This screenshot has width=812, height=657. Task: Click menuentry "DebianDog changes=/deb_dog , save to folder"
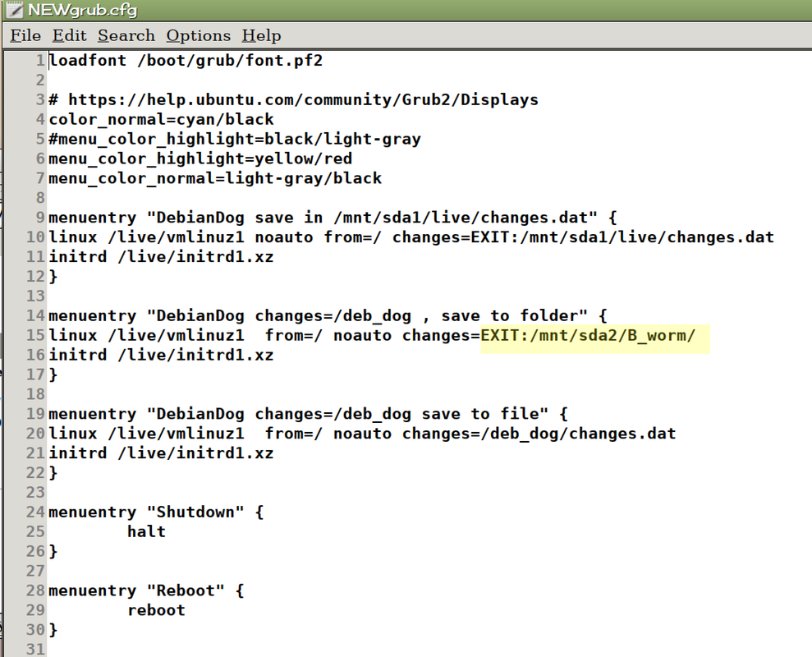pyautogui.click(x=328, y=315)
